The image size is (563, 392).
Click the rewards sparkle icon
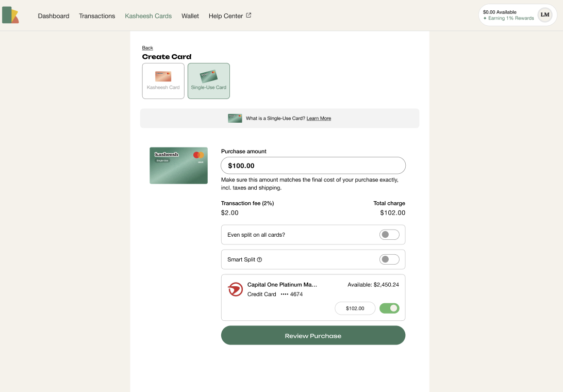[485, 19]
